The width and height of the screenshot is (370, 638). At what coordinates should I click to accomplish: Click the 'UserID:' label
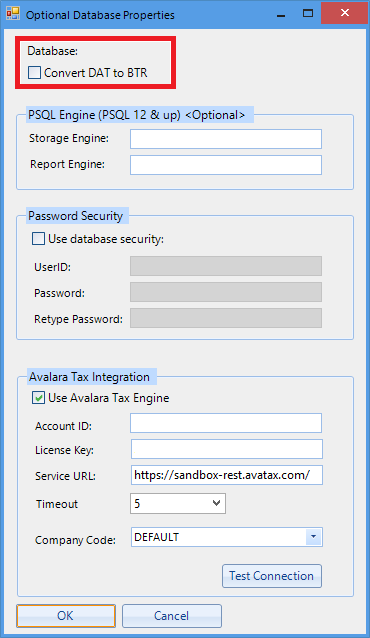[53, 267]
